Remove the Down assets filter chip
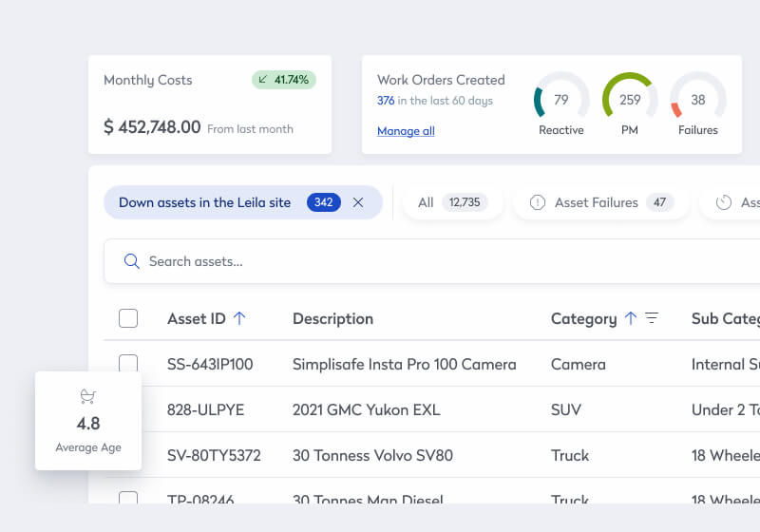Image resolution: width=760 pixels, height=532 pixels. 358,202
